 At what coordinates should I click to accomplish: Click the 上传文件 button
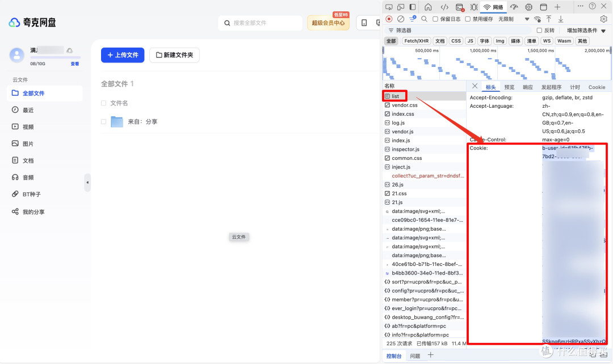(x=123, y=55)
